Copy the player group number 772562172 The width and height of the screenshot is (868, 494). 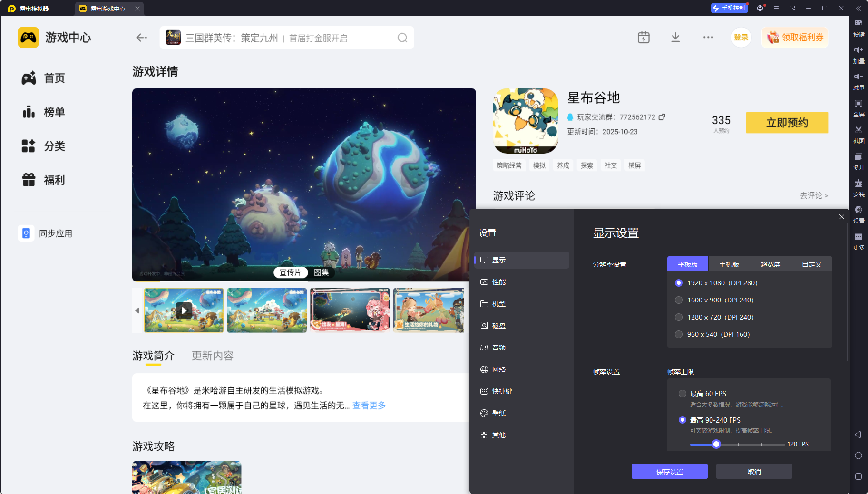[662, 117]
